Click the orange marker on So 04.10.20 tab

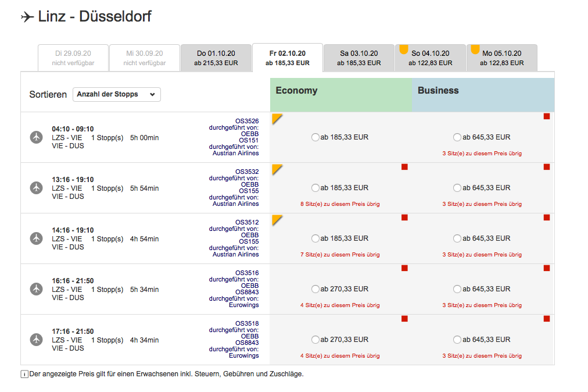click(404, 49)
